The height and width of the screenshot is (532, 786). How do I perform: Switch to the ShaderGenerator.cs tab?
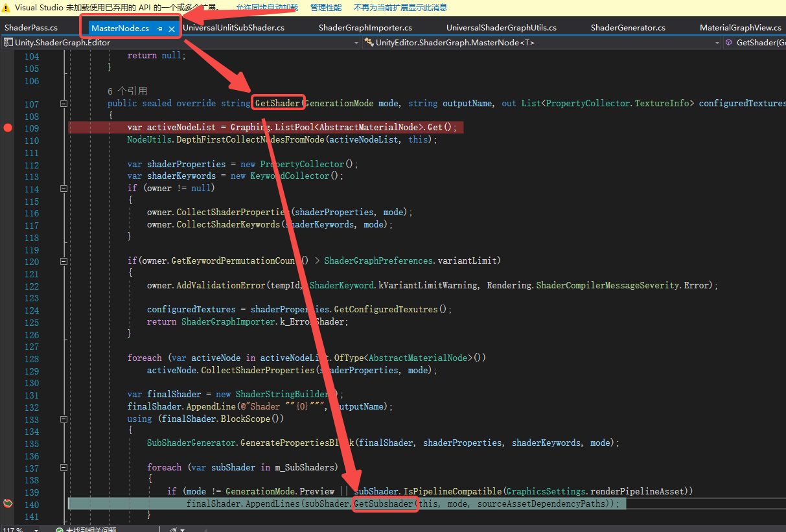[628, 27]
